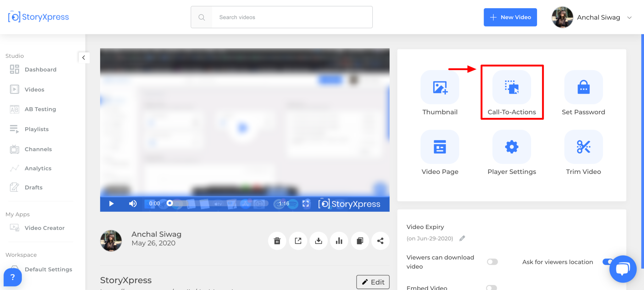Click the Search videos input field
Screen dimensions: 644x290
click(292, 17)
